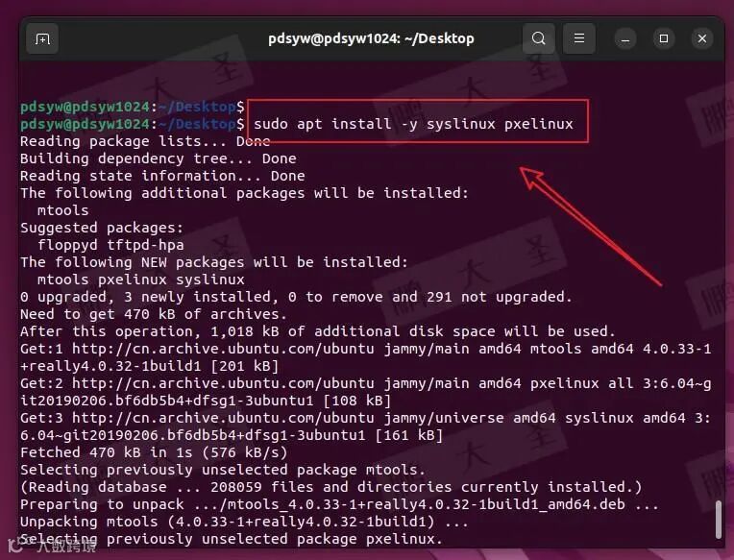
Task: Click the 'Get:1 http://cn.archive.ubuntu.com' line
Action: tap(366, 349)
